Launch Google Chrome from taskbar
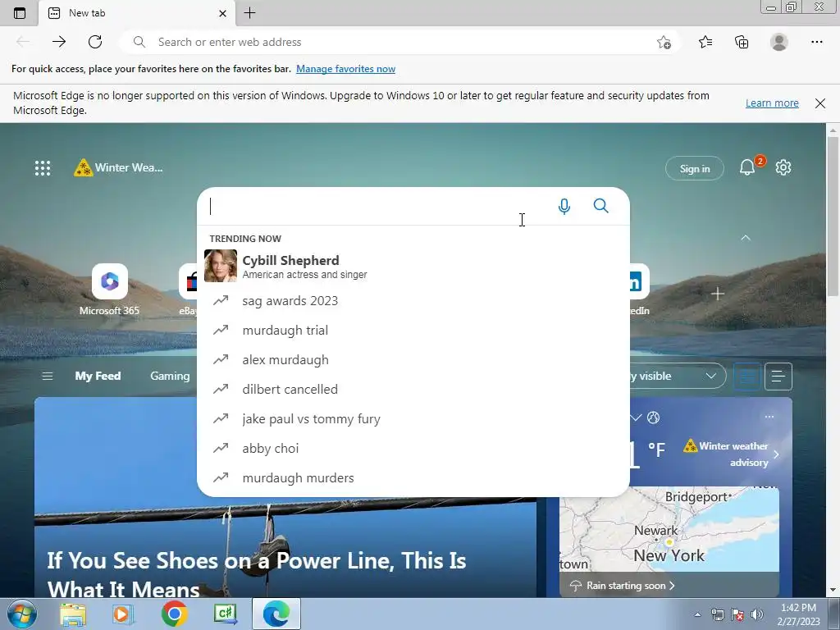Screen dimensions: 840x630 click(174, 614)
